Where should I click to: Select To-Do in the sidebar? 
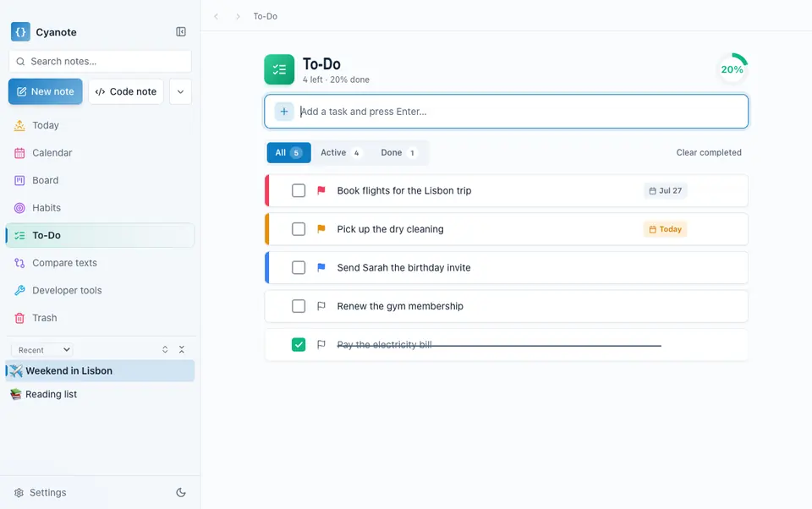[100, 235]
